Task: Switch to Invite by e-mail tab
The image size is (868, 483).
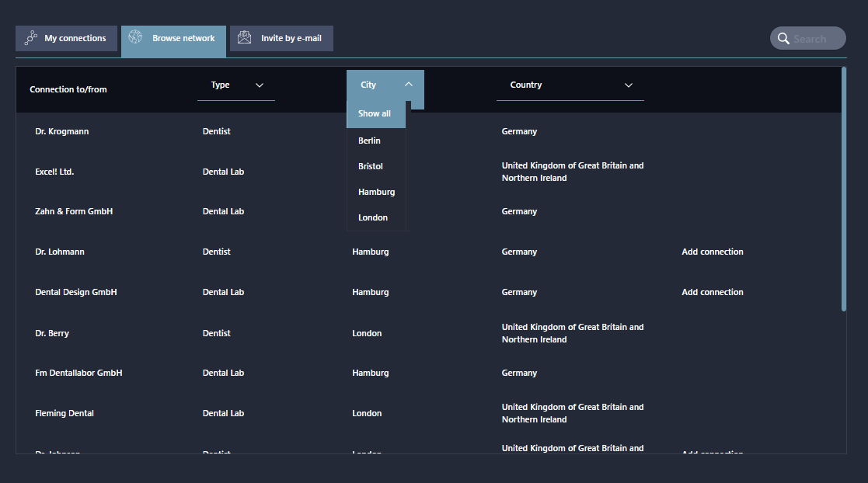Action: tap(281, 38)
